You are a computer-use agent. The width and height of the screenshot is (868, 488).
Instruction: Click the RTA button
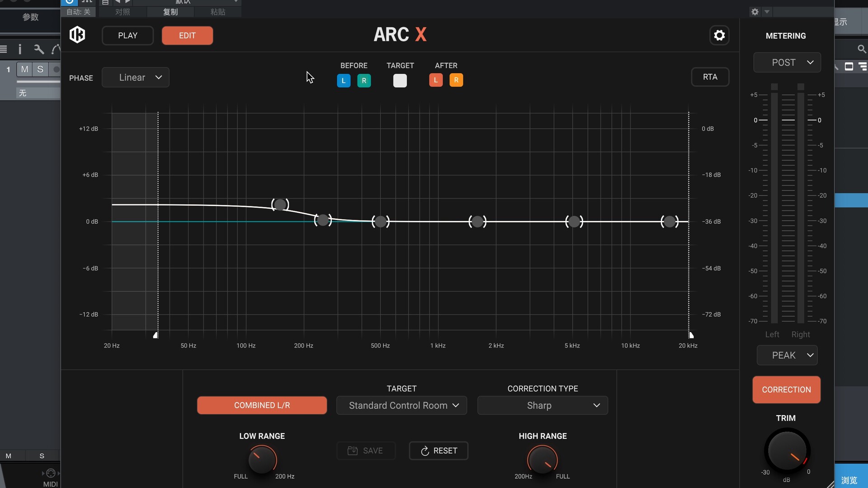coord(710,77)
